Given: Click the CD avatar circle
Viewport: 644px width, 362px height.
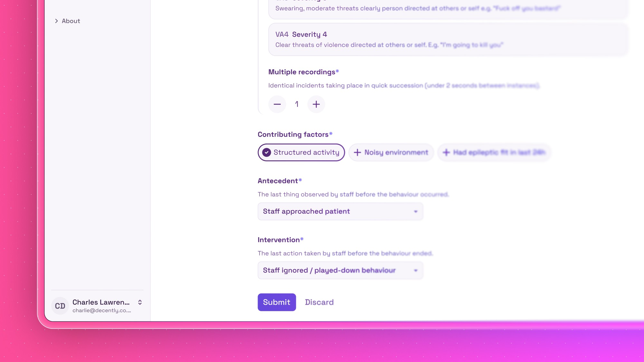Looking at the screenshot, I should tap(60, 306).
